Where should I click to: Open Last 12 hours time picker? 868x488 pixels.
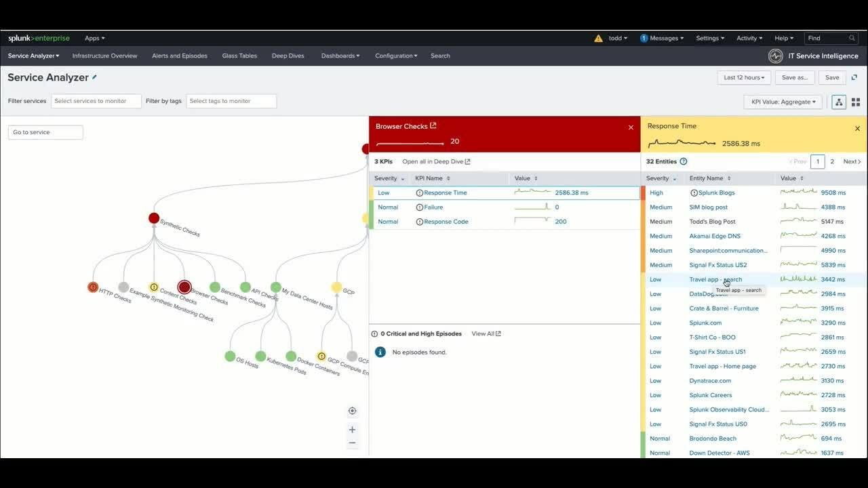[744, 77]
